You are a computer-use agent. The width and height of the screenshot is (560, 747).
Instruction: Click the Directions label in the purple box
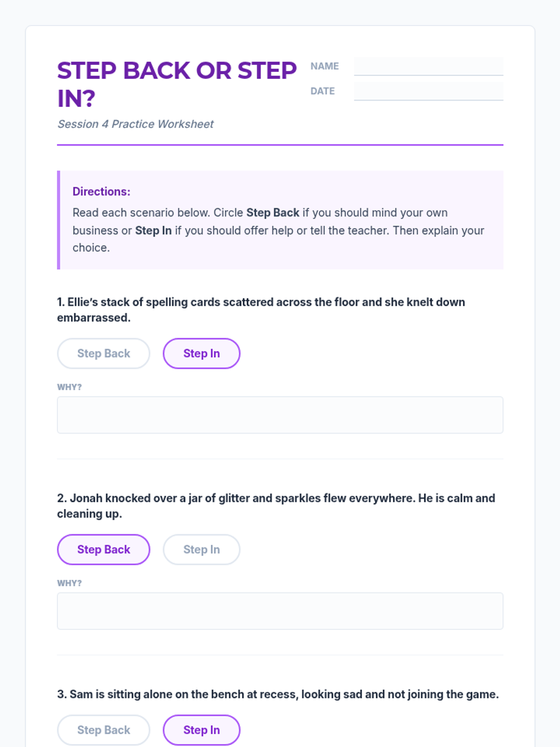(101, 191)
